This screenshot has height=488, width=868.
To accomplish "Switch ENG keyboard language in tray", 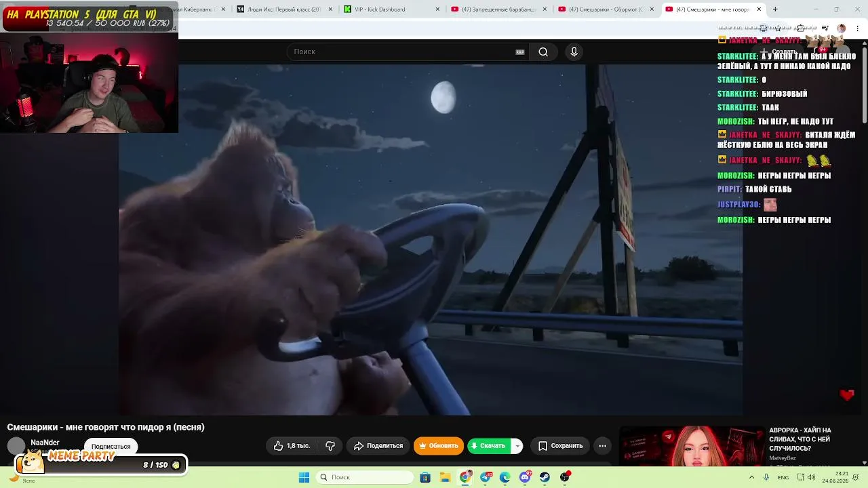I will pyautogui.click(x=783, y=477).
